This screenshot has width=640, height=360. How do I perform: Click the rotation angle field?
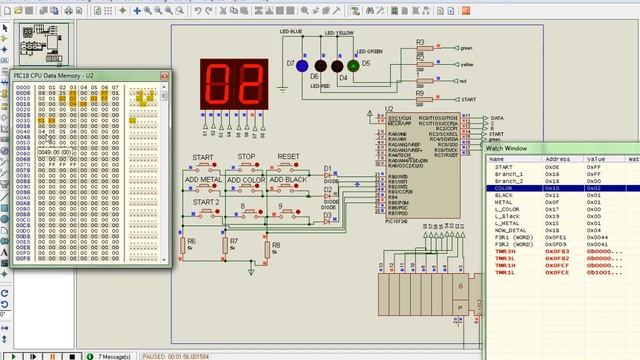pos(5,315)
